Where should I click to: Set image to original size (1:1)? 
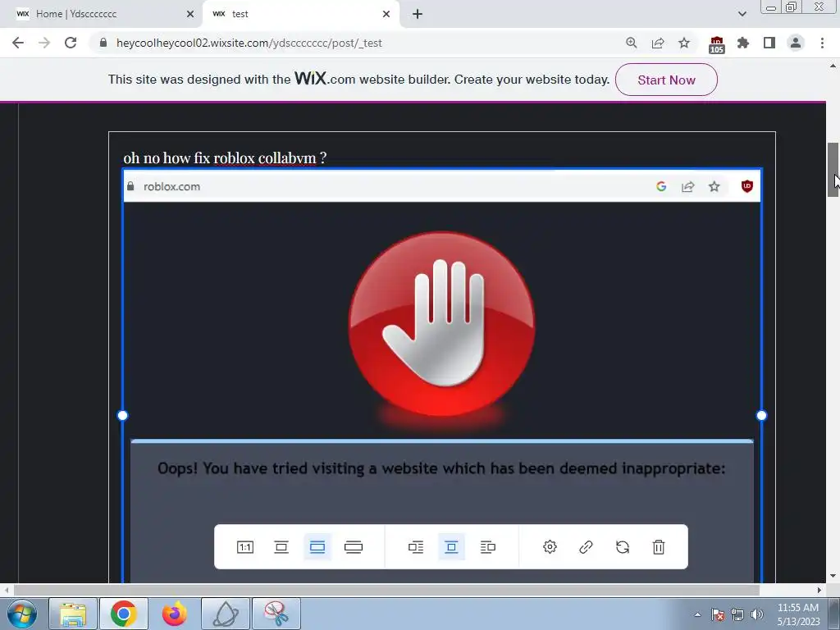(x=244, y=547)
